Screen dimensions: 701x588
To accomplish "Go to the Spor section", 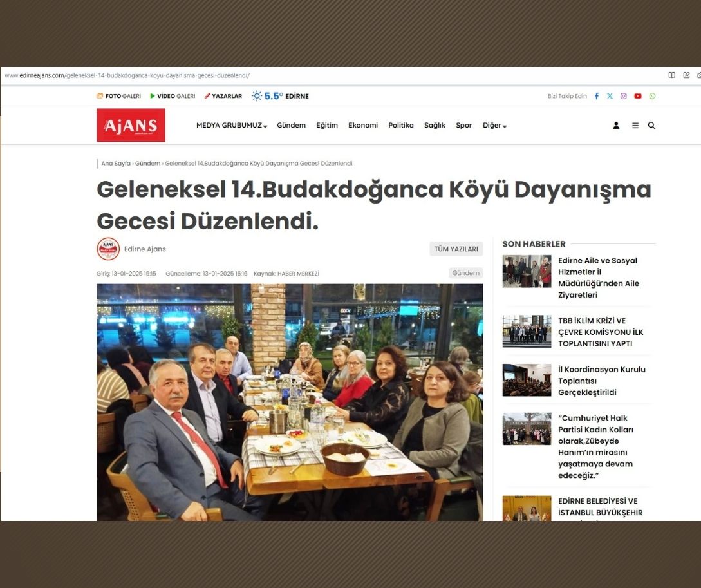I will 463,125.
